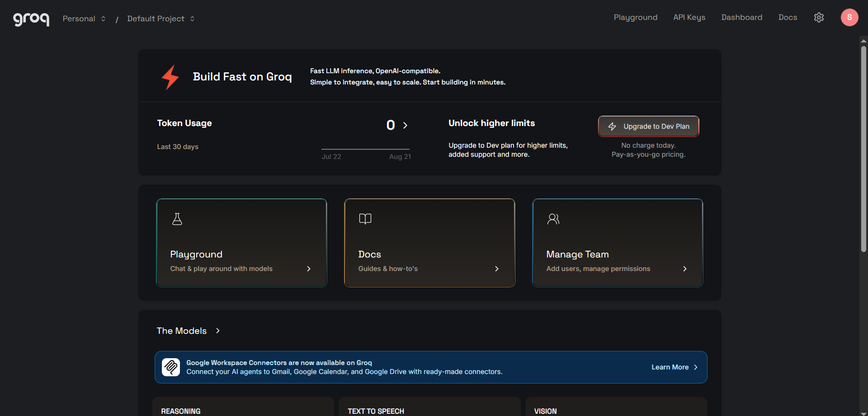This screenshot has width=868, height=416.
Task: Click the No charge today text
Action: pyautogui.click(x=648, y=145)
